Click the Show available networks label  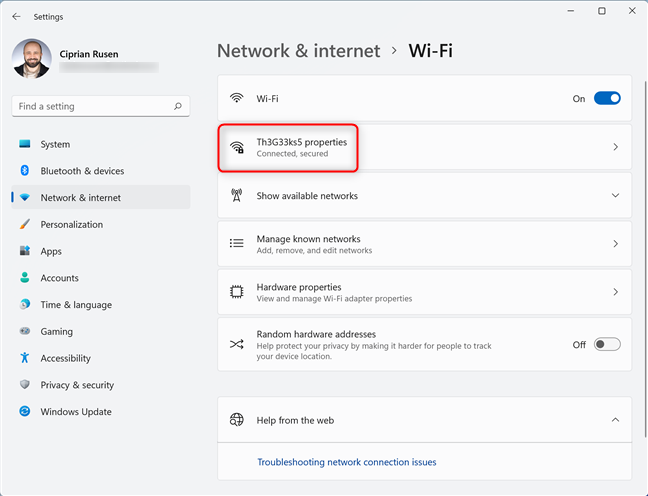click(307, 196)
